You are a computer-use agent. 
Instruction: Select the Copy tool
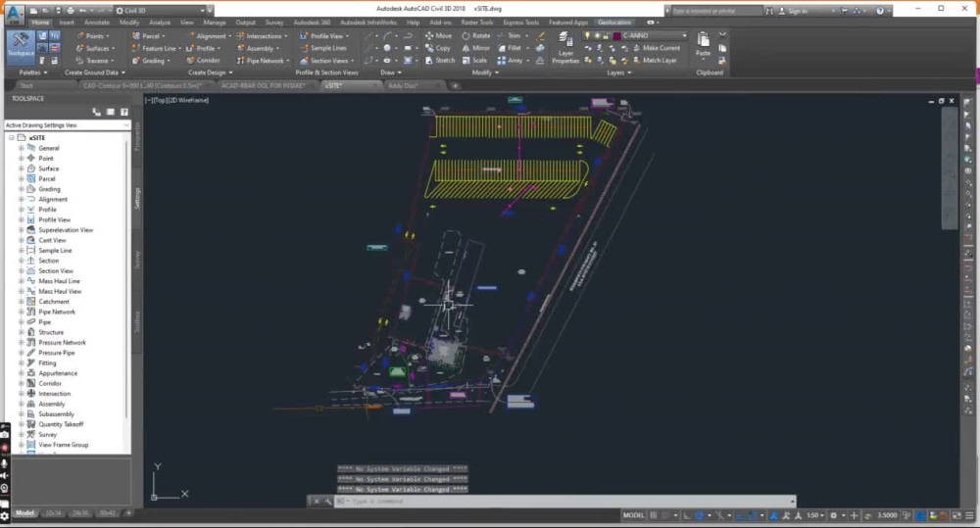(x=437, y=48)
